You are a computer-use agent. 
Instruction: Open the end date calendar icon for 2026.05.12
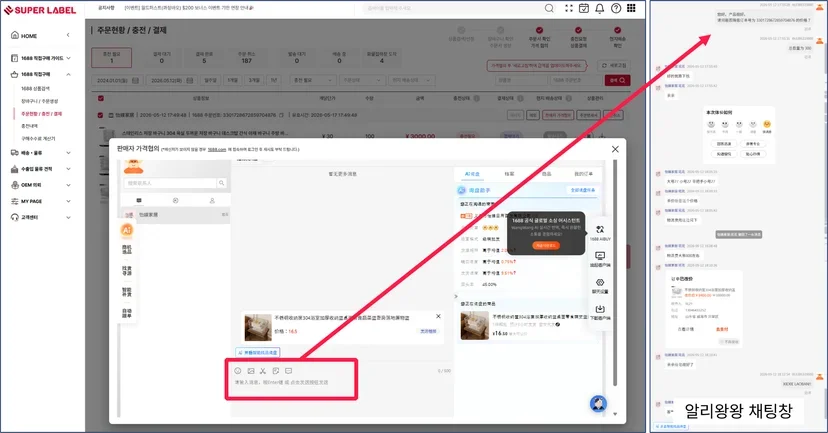190,80
